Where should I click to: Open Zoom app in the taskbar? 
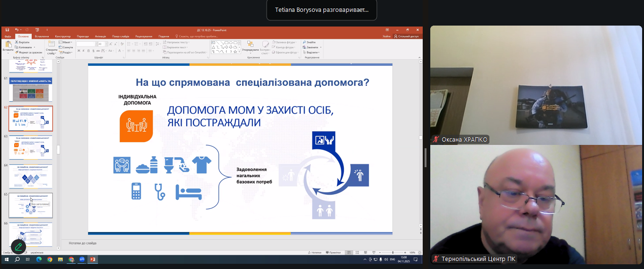pos(82,260)
